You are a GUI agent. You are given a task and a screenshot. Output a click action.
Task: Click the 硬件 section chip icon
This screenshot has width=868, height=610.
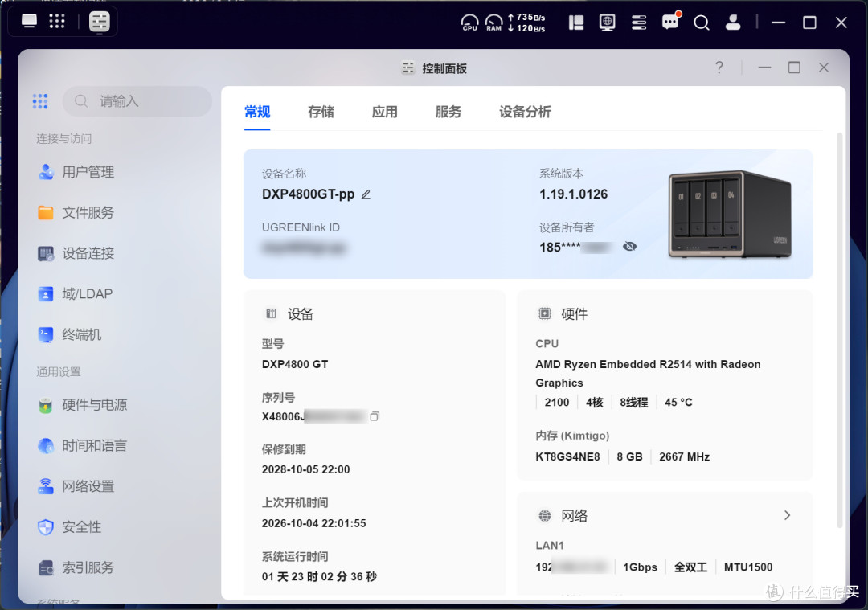545,314
